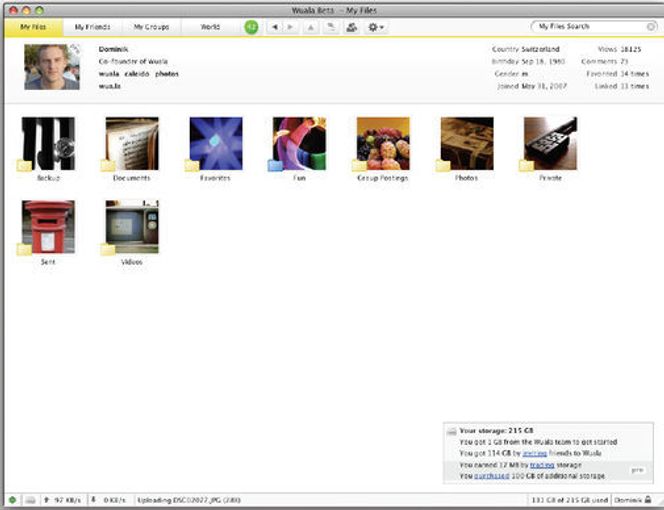Screen dimensions: 664x510
Task: Click the Uploading DSC file status text
Action: (x=189, y=500)
